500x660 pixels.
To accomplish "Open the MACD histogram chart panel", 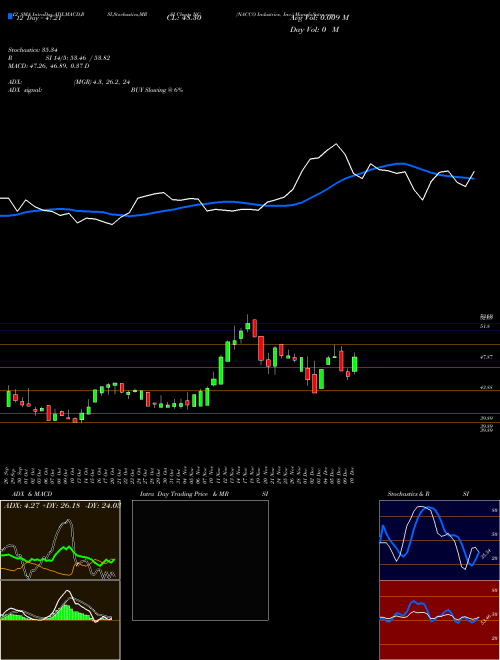I will [60, 620].
